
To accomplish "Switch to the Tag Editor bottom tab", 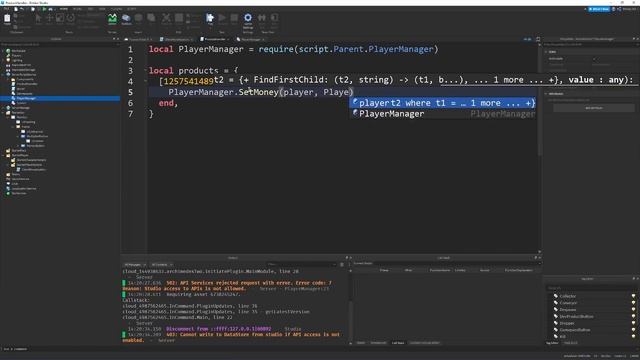I will point(552,343).
